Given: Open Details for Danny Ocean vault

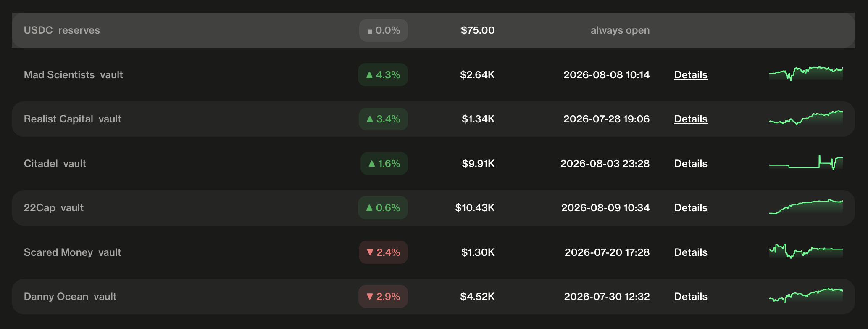Looking at the screenshot, I should pos(691,297).
